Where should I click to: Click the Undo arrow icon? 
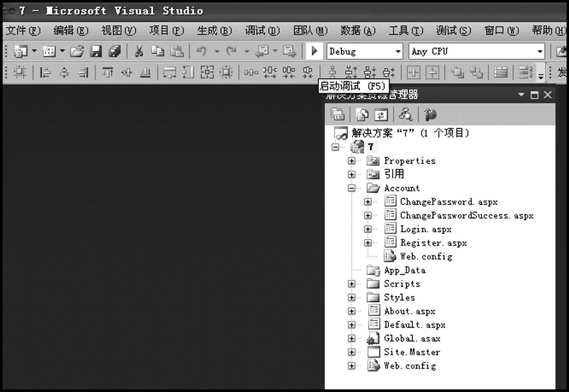coord(202,52)
